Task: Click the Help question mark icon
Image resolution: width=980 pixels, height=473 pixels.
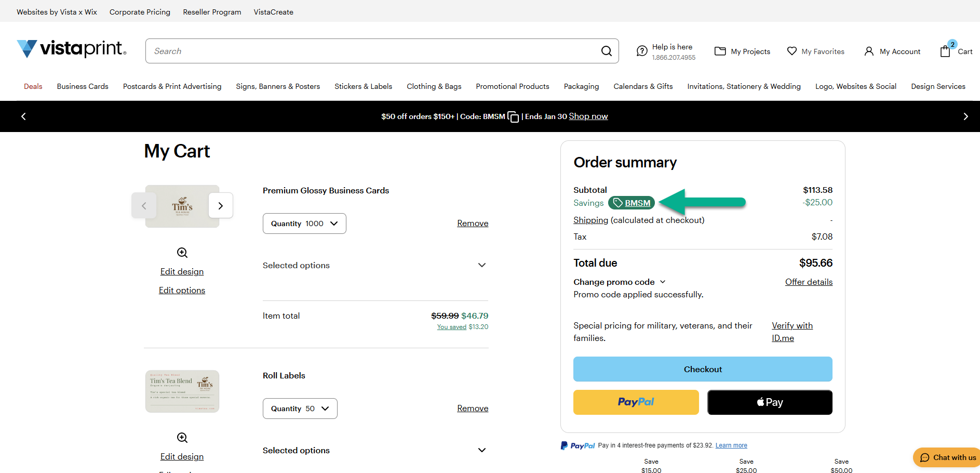Action: pyautogui.click(x=642, y=51)
